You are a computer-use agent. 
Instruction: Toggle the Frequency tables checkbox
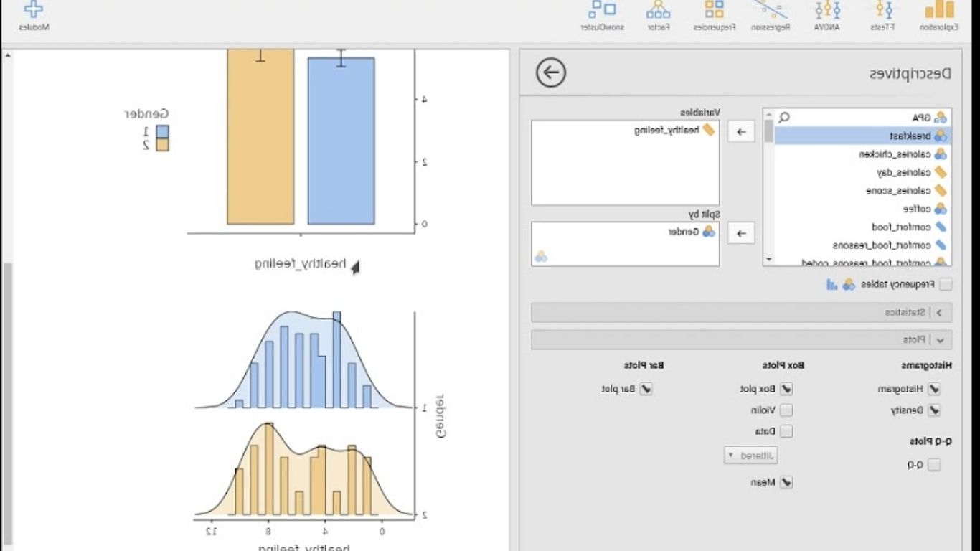click(946, 285)
